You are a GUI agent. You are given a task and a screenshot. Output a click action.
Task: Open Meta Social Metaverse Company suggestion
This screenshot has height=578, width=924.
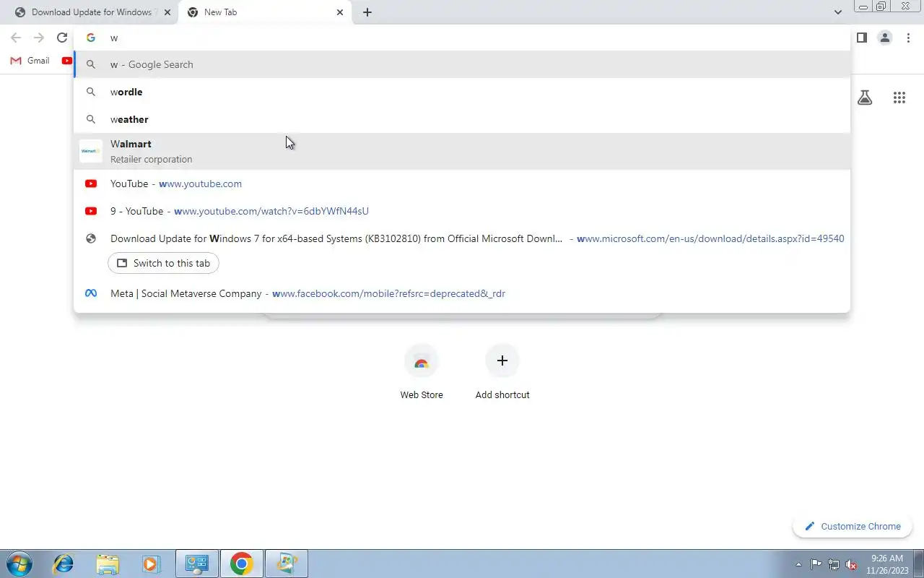462,293
